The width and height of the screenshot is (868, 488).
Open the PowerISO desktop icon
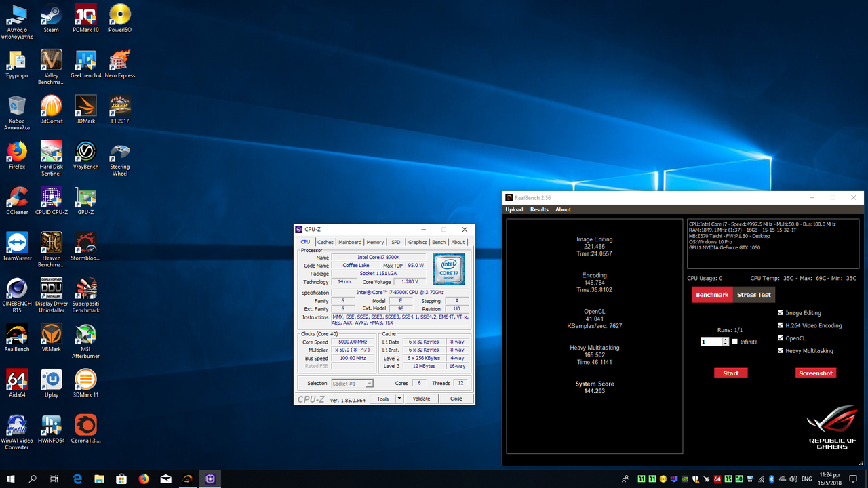point(120,18)
